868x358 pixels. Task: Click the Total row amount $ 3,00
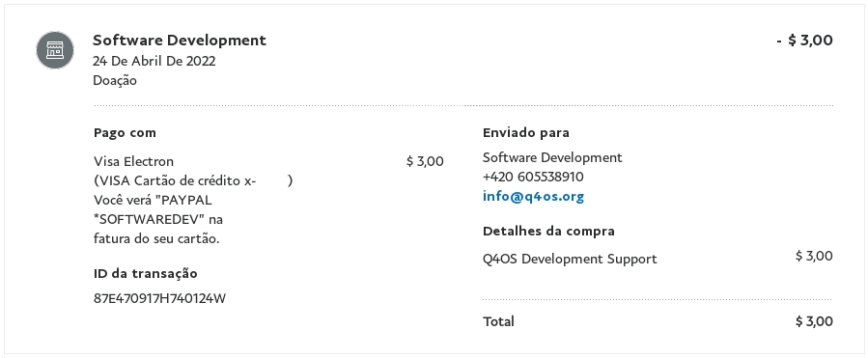pyautogui.click(x=814, y=321)
